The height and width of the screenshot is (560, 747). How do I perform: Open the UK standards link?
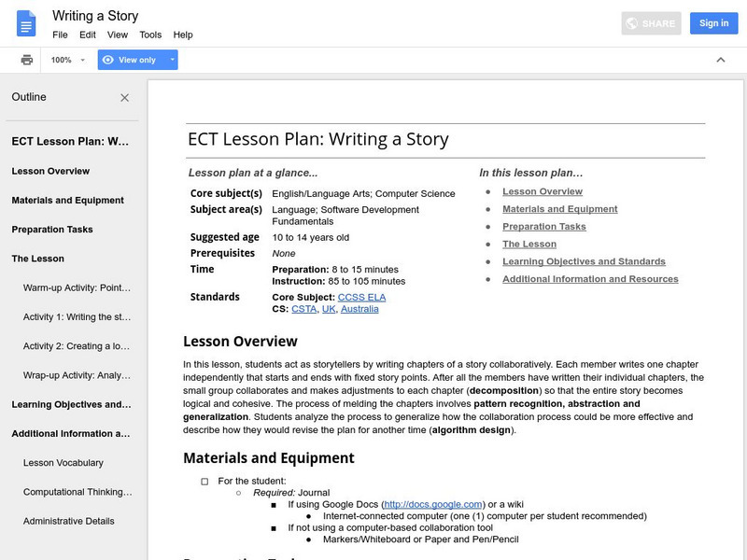click(x=329, y=309)
